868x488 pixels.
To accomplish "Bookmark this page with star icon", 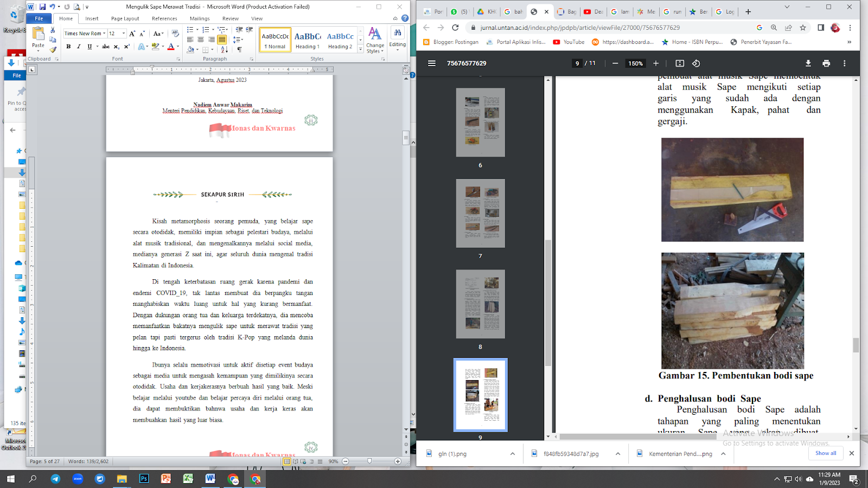I will click(803, 28).
